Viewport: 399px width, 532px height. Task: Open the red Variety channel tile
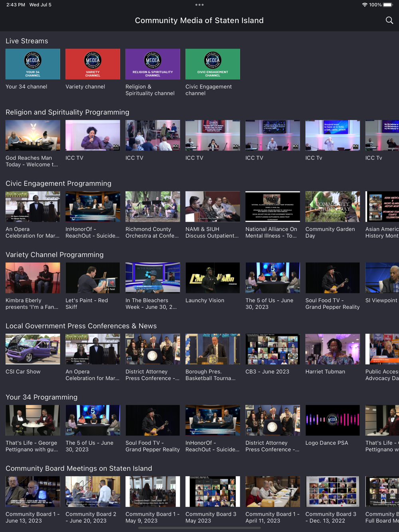tap(93, 64)
